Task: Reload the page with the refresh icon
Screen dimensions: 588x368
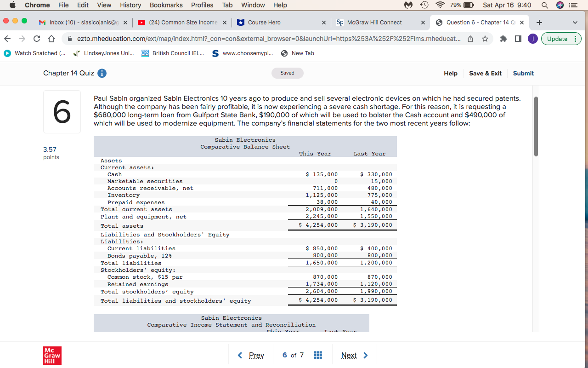Action: pos(36,40)
